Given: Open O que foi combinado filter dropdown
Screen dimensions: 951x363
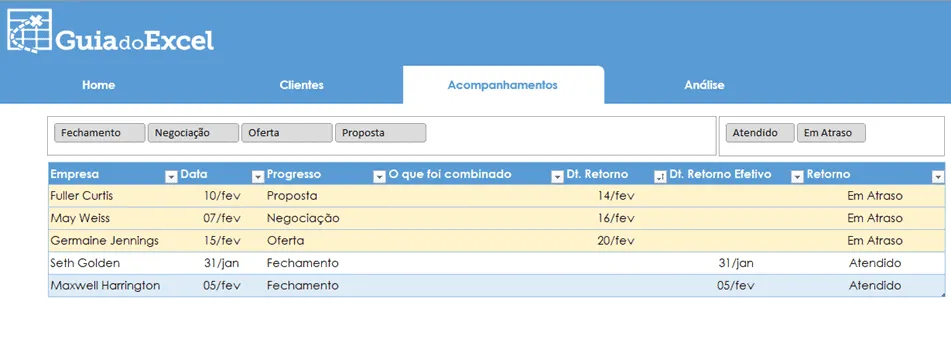Looking at the screenshot, I should coord(557,176).
